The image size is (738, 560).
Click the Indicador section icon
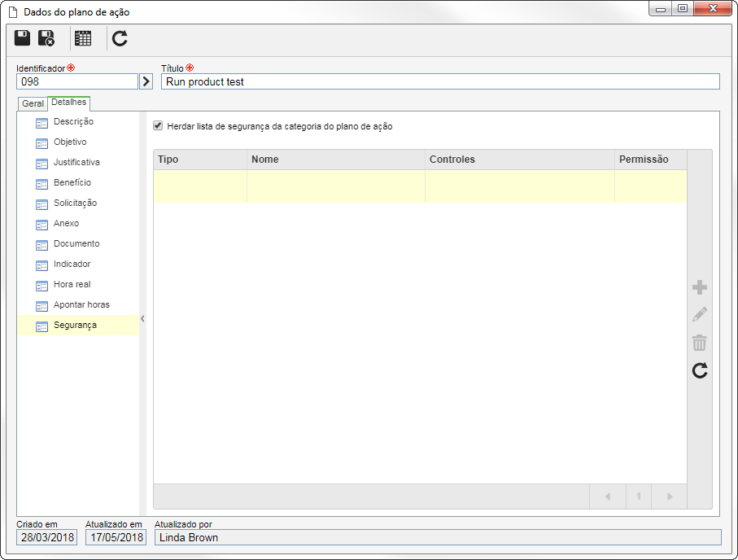point(41,265)
